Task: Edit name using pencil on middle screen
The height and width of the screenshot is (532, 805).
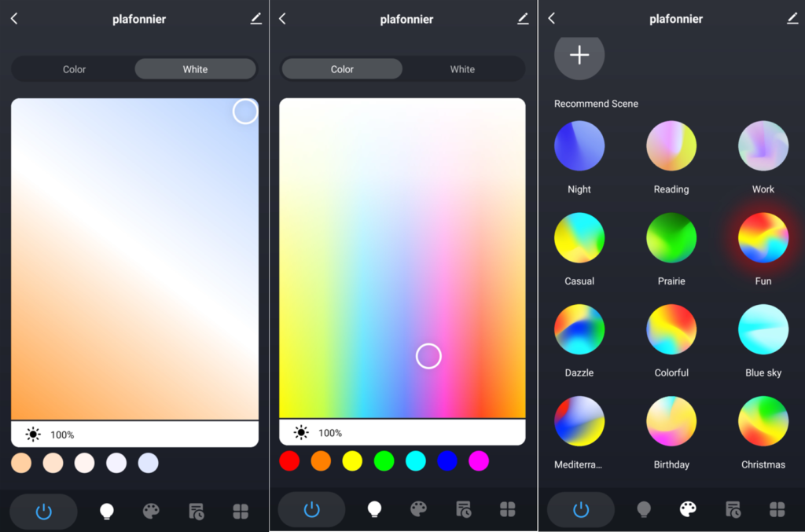Action: tap(523, 19)
